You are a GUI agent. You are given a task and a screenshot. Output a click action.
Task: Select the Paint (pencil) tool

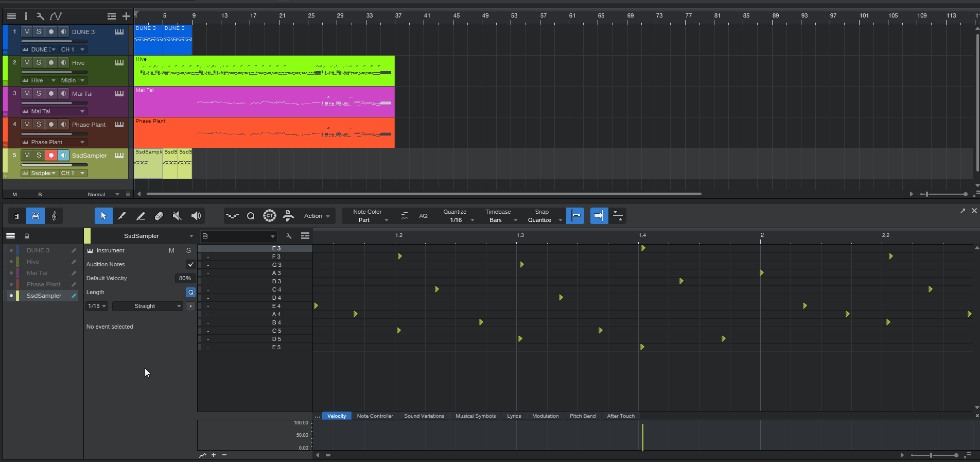(122, 216)
